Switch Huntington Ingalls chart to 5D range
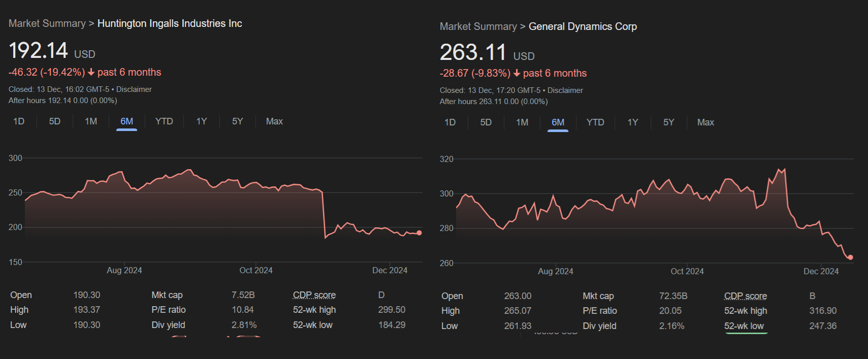Viewport: 868px width, 359px height. pos(55,121)
